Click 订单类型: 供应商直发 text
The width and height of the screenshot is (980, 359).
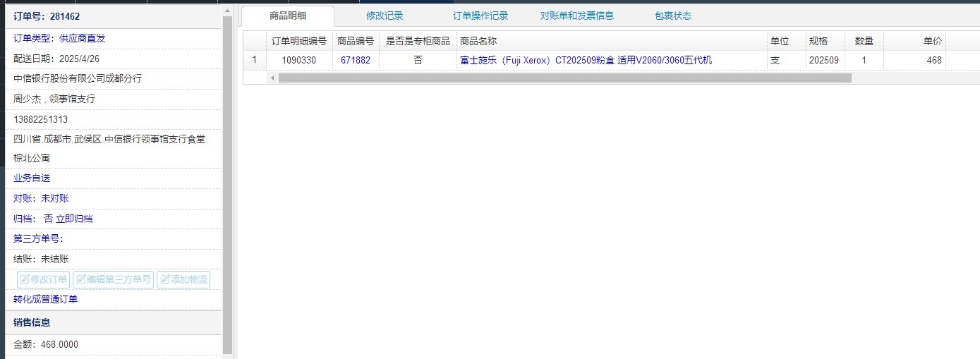(59, 38)
